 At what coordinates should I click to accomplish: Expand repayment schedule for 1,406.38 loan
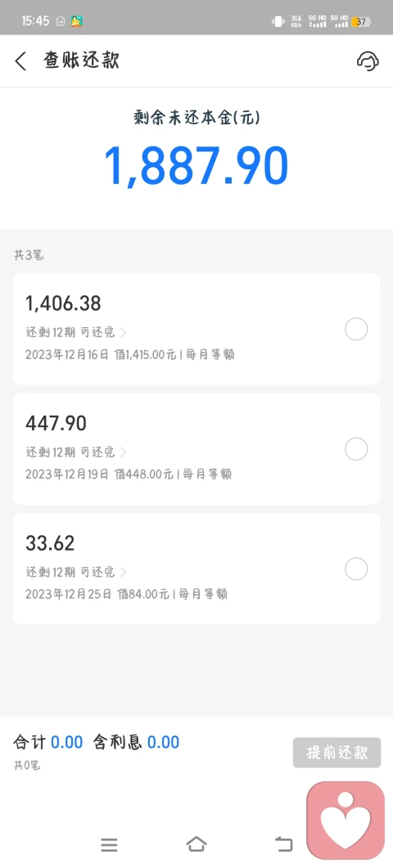[x=76, y=332]
